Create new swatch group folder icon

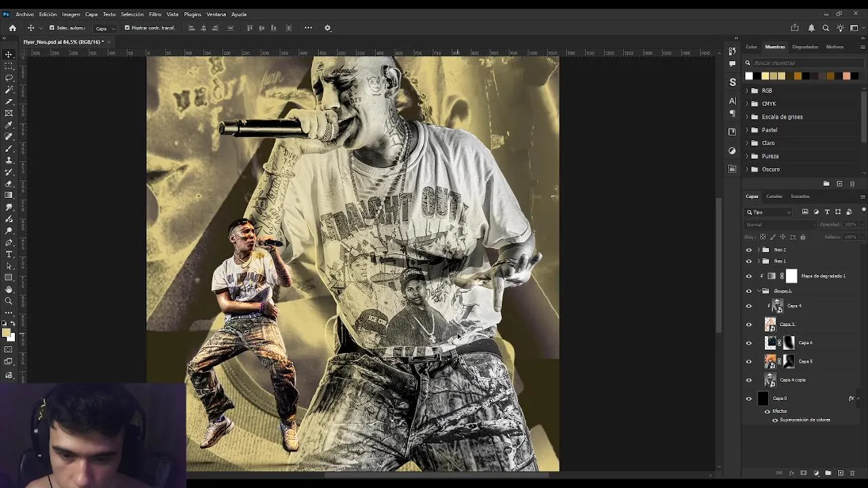click(826, 184)
